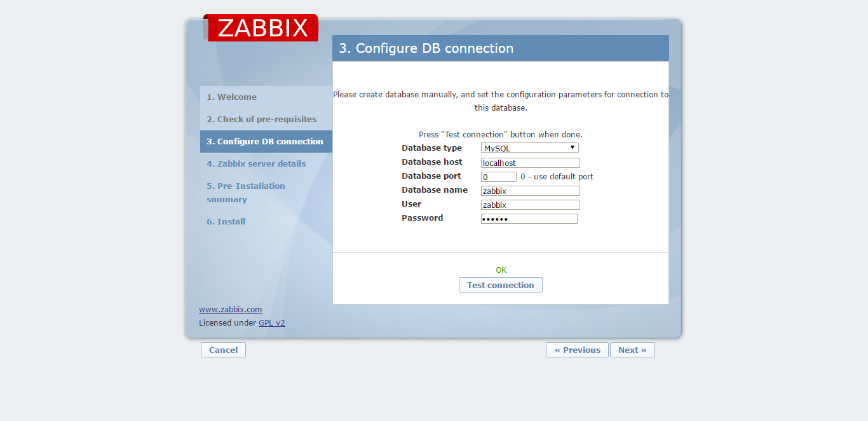Screen dimensions: 868x421
Task: Click the Database port field
Action: point(499,177)
